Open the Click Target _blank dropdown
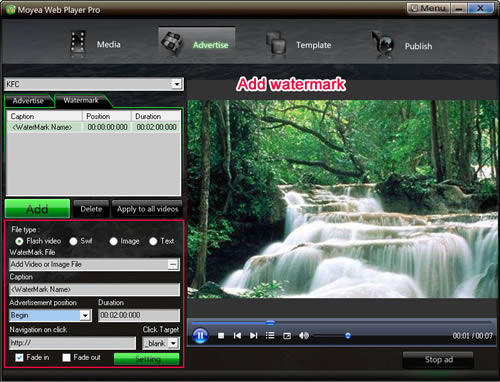Image resolution: width=500 pixels, height=382 pixels. point(173,343)
